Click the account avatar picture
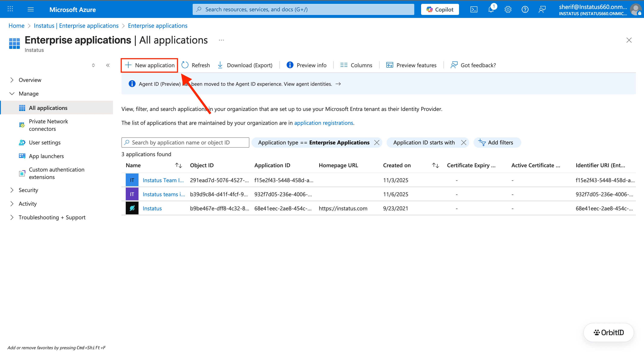This screenshot has height=352, width=644. click(x=636, y=10)
